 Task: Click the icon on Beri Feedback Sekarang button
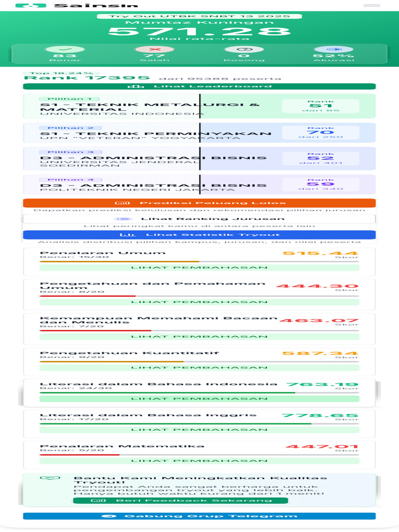tap(98, 500)
